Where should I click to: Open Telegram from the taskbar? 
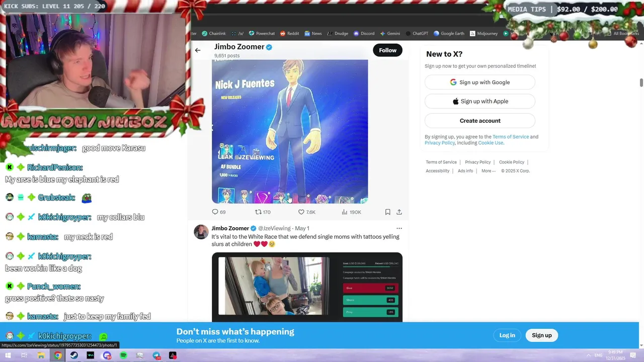(156, 355)
